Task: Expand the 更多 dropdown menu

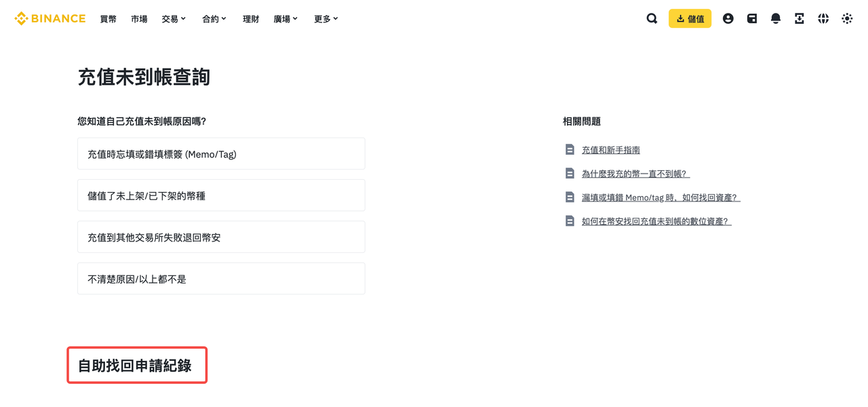Action: 325,19
